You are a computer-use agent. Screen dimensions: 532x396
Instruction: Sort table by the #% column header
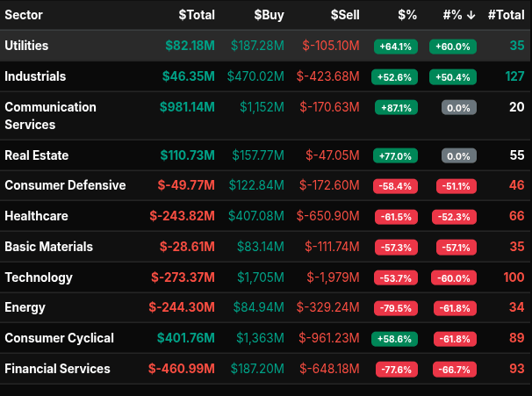tap(453, 15)
